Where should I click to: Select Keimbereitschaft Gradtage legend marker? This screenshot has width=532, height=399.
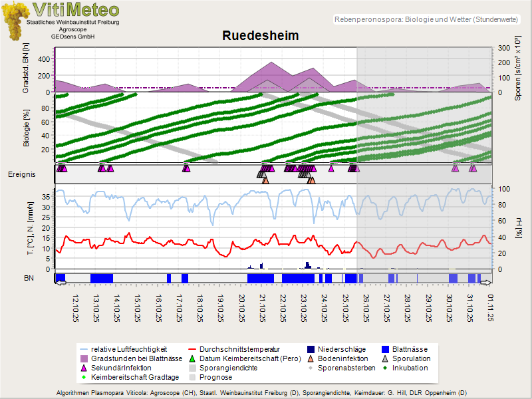[83, 377]
